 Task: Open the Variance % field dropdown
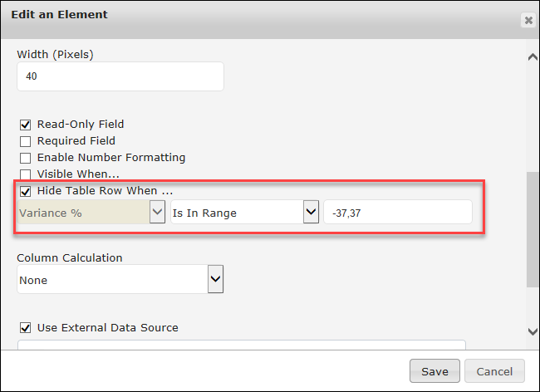pyautogui.click(x=91, y=213)
